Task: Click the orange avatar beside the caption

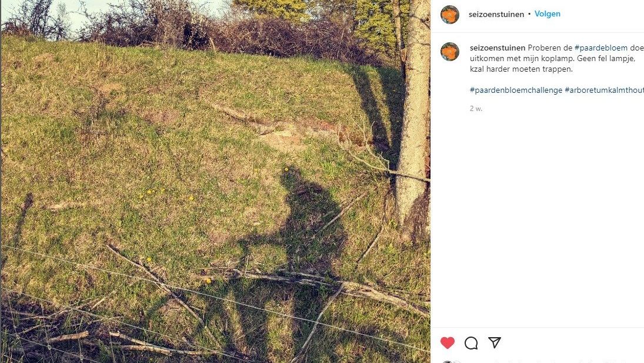Action: click(450, 52)
